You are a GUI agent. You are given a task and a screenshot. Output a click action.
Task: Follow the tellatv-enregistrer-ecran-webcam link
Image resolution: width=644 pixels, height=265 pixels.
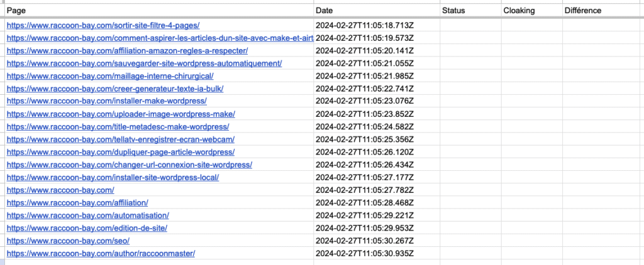tap(121, 139)
